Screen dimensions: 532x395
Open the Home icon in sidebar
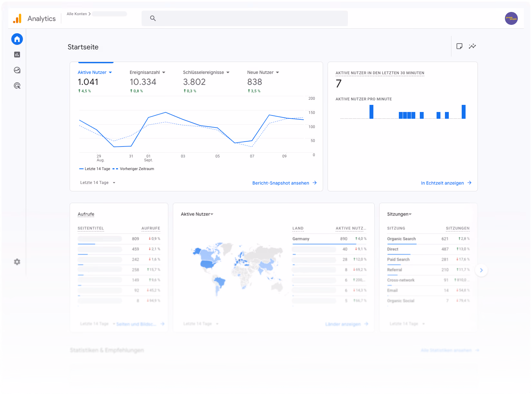click(17, 39)
